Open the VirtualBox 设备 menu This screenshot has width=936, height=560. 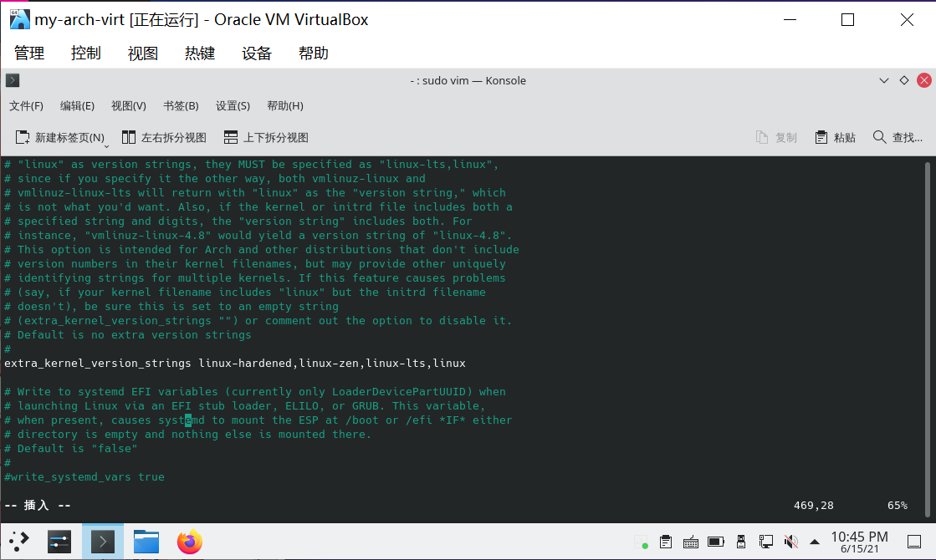(257, 53)
